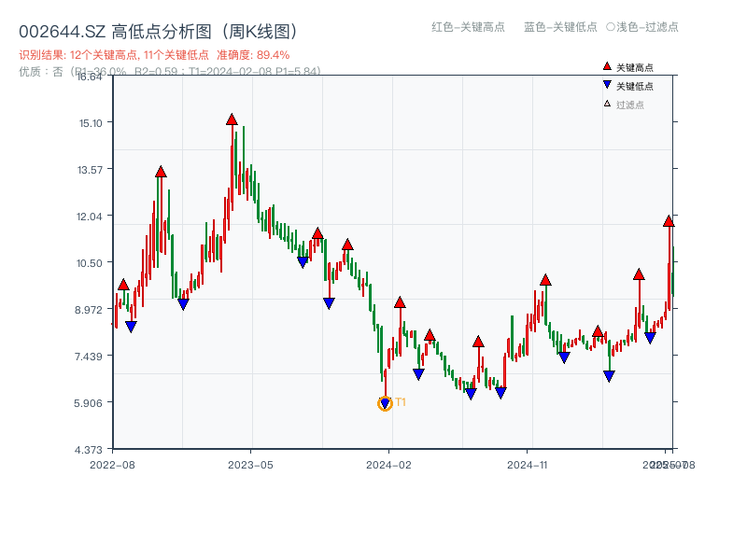Image resolution: width=747 pixels, height=560 pixels.
Task: Click the 关键高点 red triangle legend icon
Action: [607, 66]
